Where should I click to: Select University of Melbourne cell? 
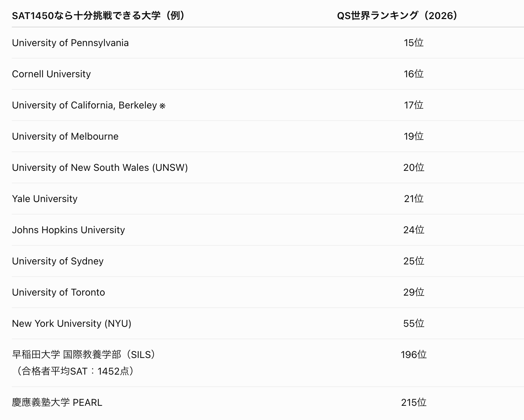[x=65, y=136]
